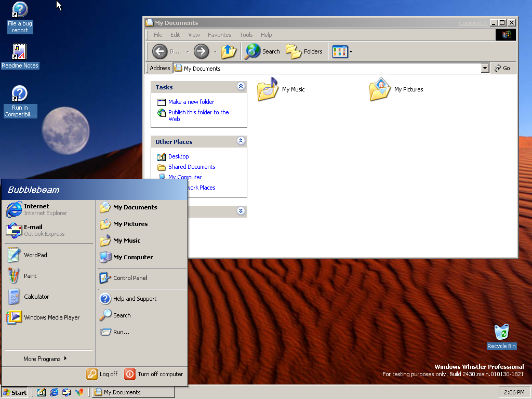This screenshot has height=399, width=532.
Task: Collapse the Tasks panel section
Action: coord(241,87)
